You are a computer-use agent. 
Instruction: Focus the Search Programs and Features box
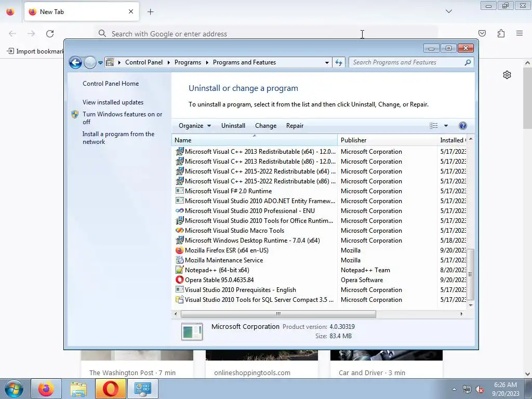[x=407, y=62]
